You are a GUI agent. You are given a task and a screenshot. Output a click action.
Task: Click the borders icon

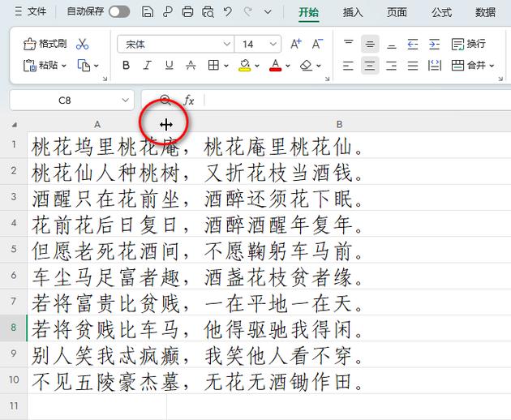tap(213, 65)
